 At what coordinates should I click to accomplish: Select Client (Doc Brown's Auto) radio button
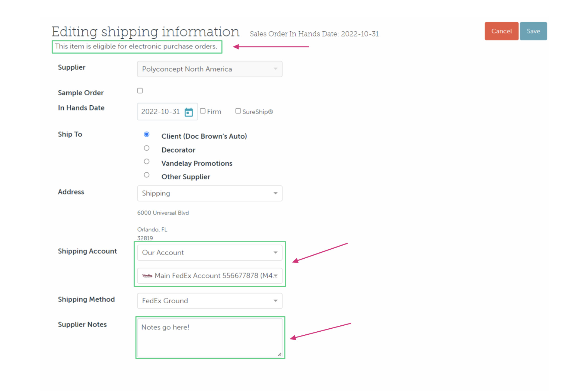pos(147,134)
